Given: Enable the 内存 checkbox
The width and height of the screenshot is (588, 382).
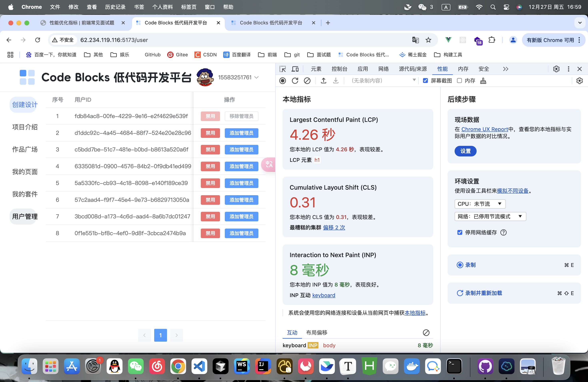Looking at the screenshot, I should click(x=459, y=81).
